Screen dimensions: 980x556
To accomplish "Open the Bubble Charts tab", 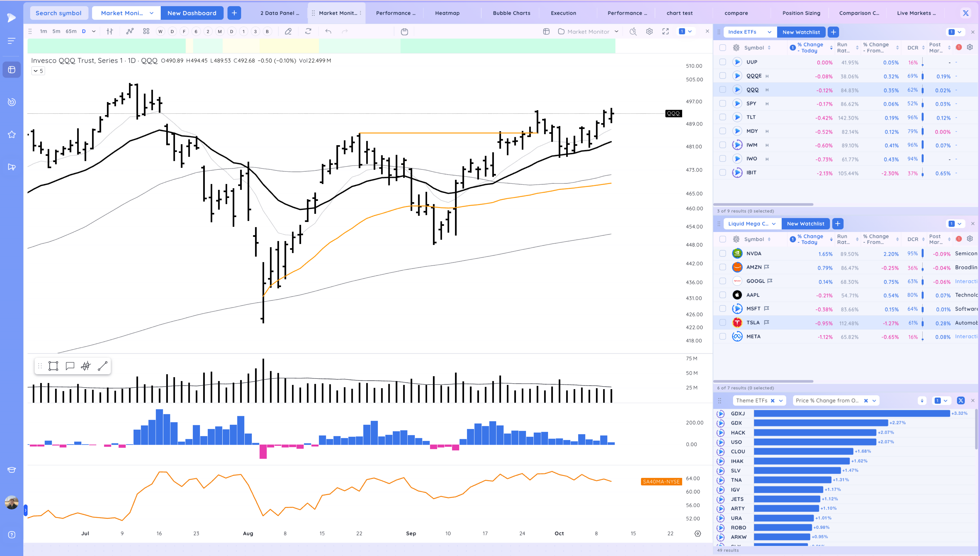I will [511, 13].
